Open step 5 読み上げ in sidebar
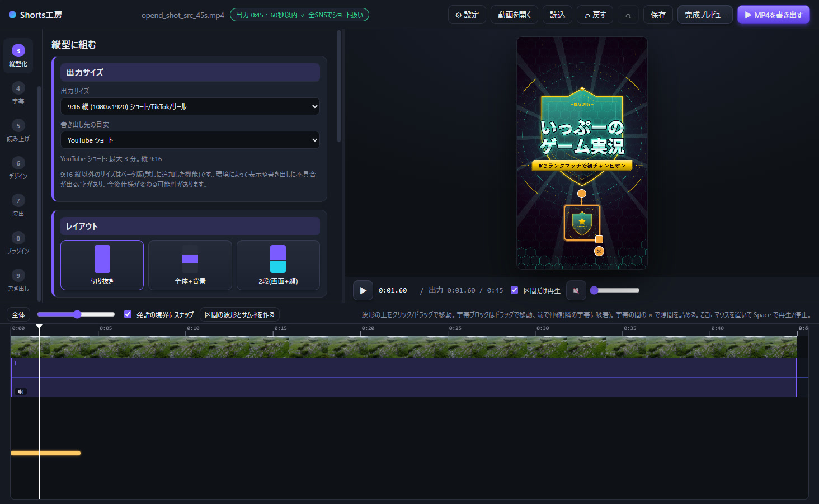The width and height of the screenshot is (819, 504). [x=18, y=131]
